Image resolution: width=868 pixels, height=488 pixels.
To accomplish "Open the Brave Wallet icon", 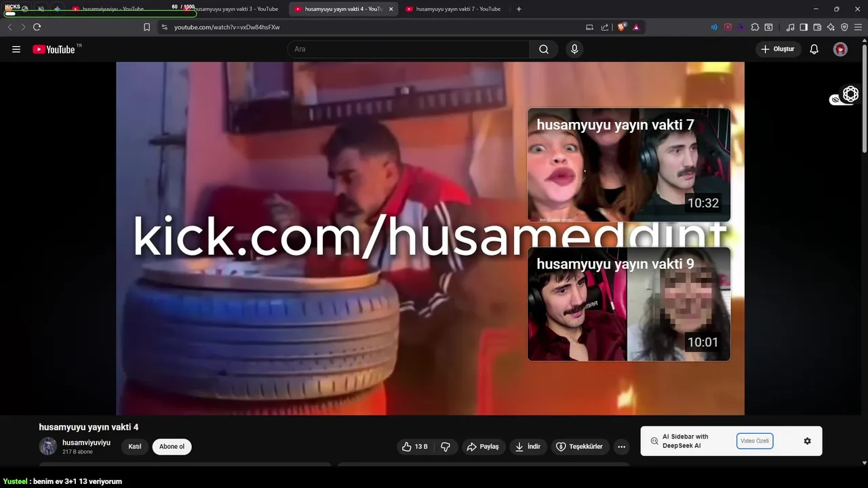I will click(x=817, y=27).
